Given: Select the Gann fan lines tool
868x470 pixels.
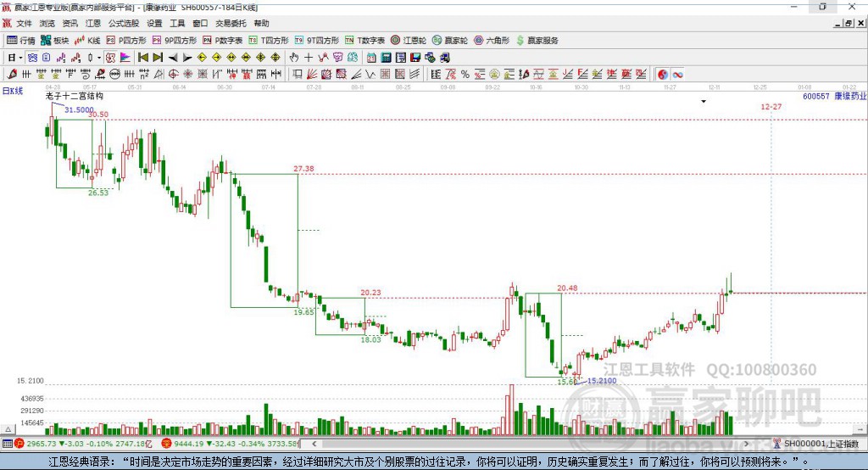Looking at the screenshot, I should click(312, 74).
